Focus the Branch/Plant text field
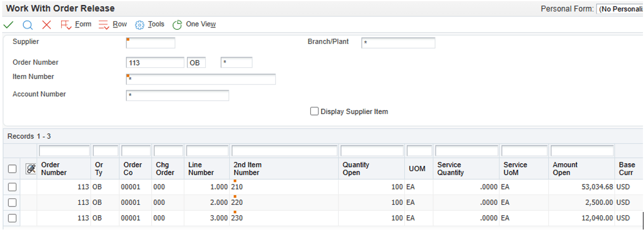Screen dimensions: 644x235 tap(398, 43)
